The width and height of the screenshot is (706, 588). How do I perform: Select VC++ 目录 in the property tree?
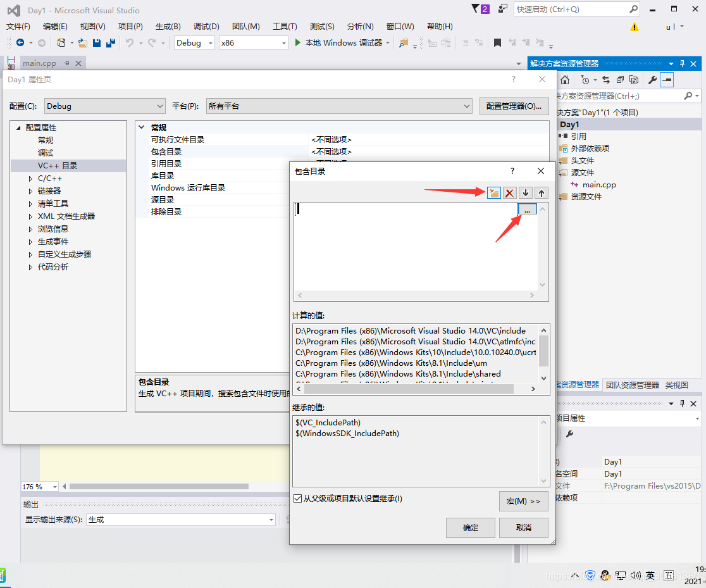(58, 166)
